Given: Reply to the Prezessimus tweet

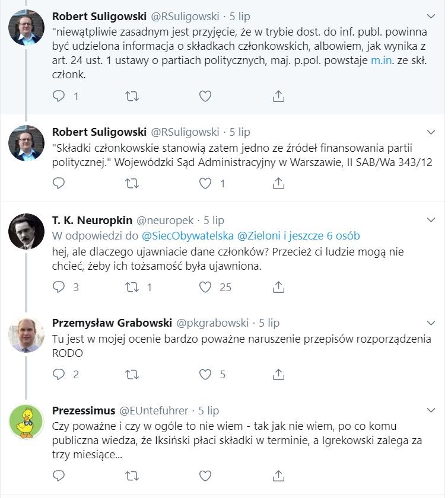Looking at the screenshot, I should [59, 475].
